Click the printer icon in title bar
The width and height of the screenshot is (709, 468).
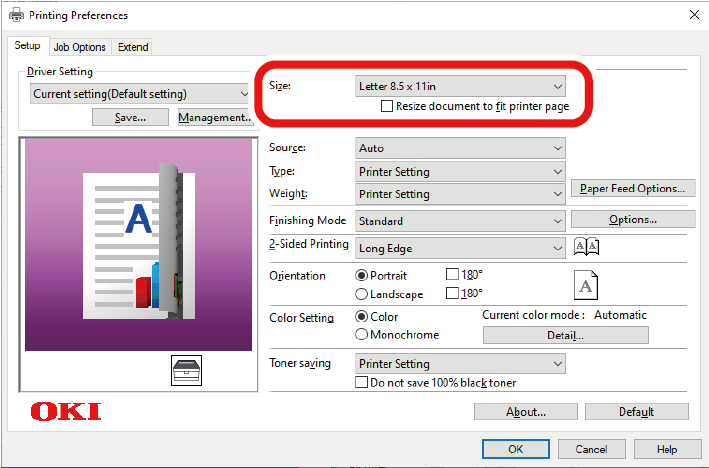tap(14, 15)
